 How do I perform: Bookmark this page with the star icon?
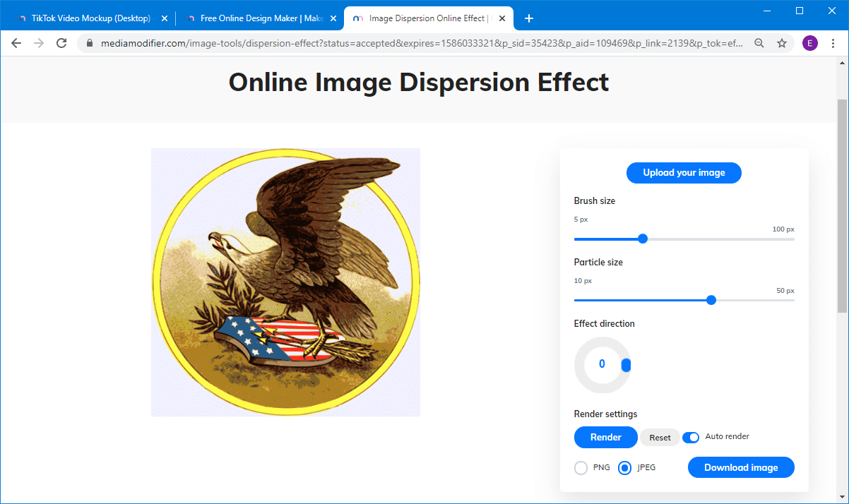(x=782, y=43)
